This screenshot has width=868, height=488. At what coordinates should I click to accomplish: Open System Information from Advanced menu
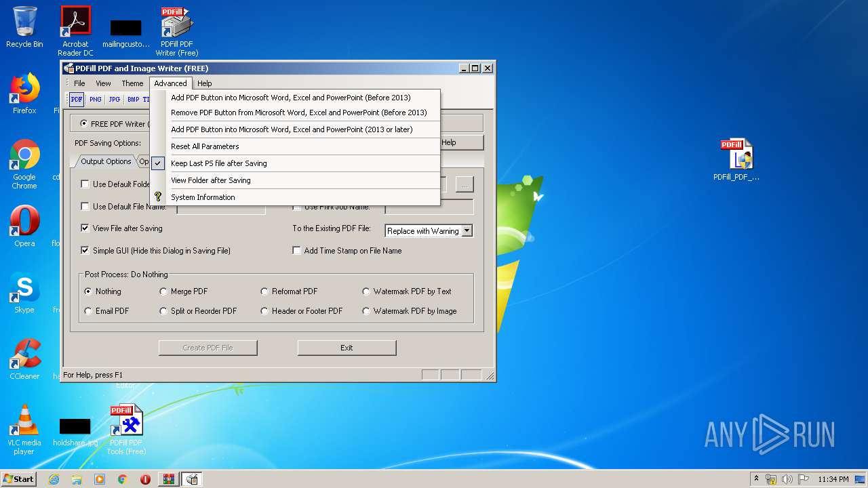(x=295, y=197)
